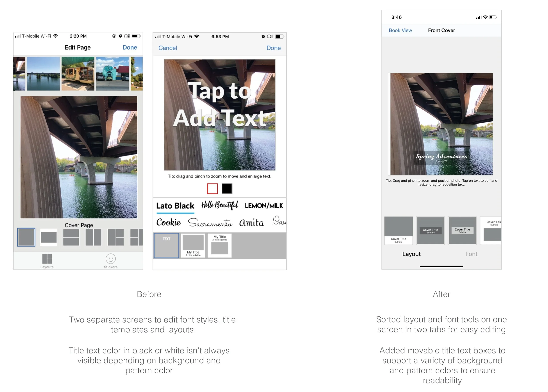Tap Done on the Edit Page screen
The image size is (548, 392).
pos(130,47)
